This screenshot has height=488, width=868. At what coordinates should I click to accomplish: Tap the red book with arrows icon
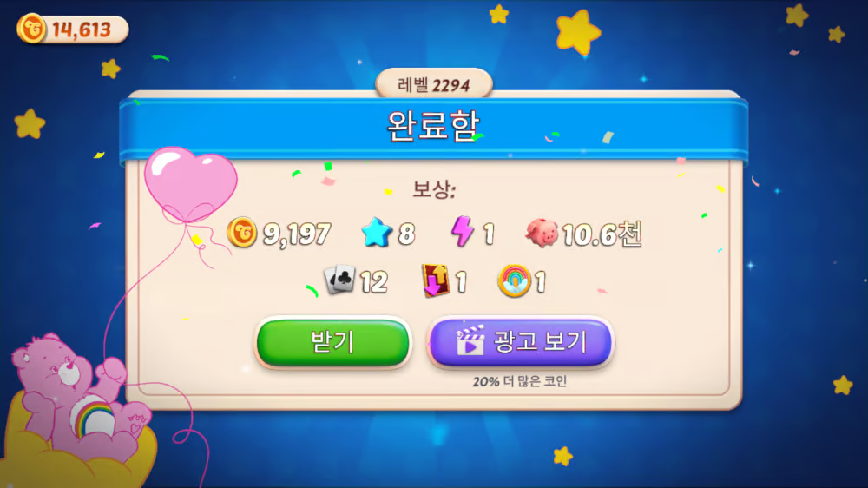[x=436, y=280]
